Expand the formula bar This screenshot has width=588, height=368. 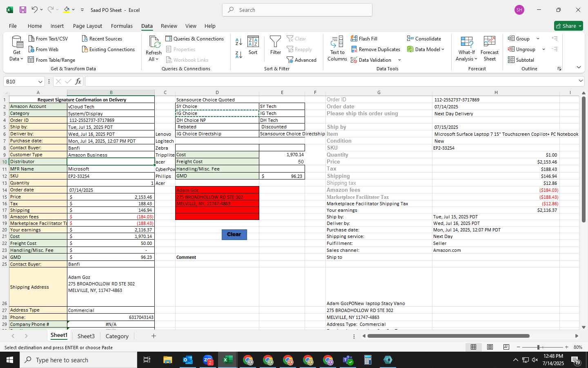point(581,81)
